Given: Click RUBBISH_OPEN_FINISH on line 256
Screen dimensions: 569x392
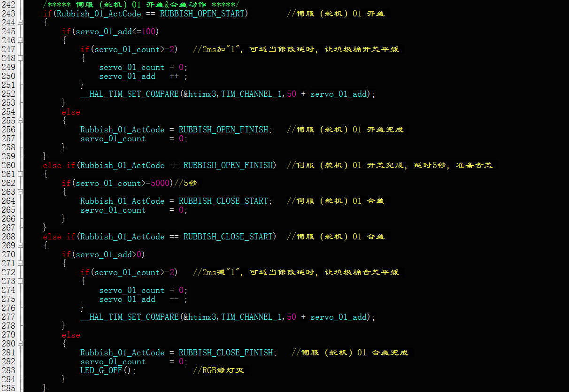Looking at the screenshot, I should [x=223, y=130].
